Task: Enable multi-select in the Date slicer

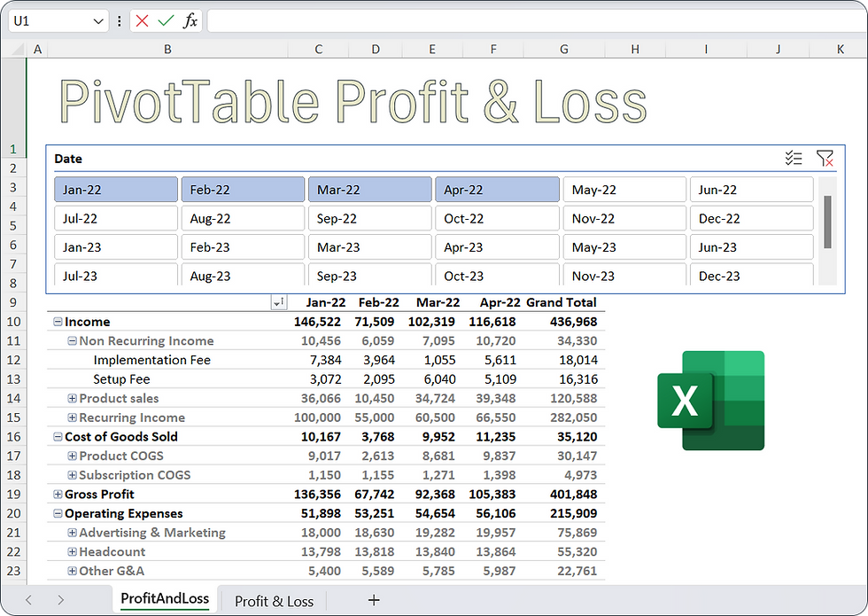Action: tap(794, 158)
